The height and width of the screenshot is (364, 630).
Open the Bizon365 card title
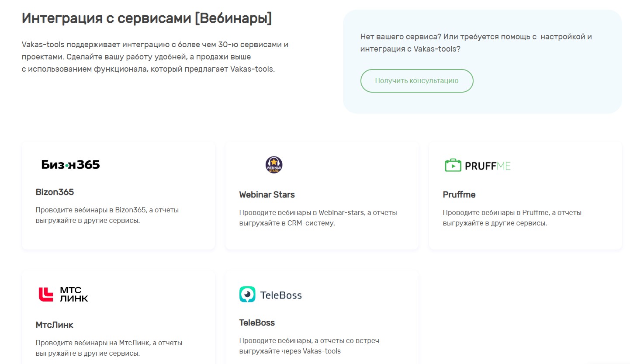pyautogui.click(x=55, y=192)
